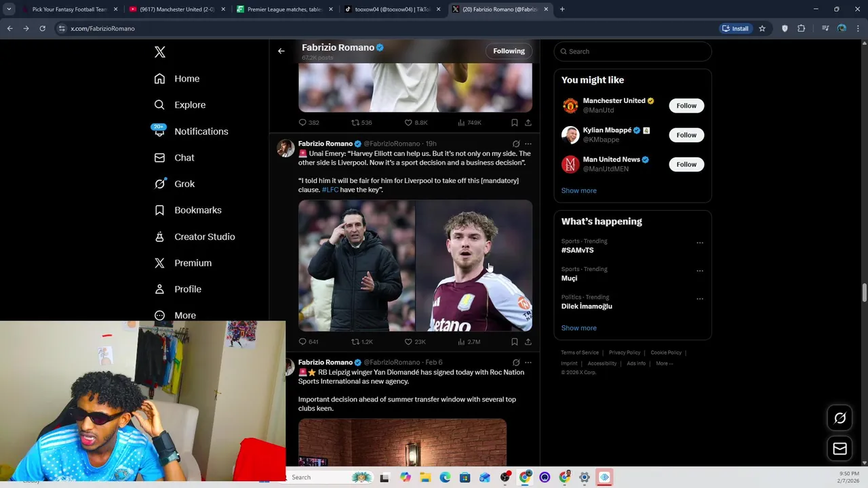The height and width of the screenshot is (488, 868).
Task: Expand the footer More link
Action: click(x=665, y=363)
